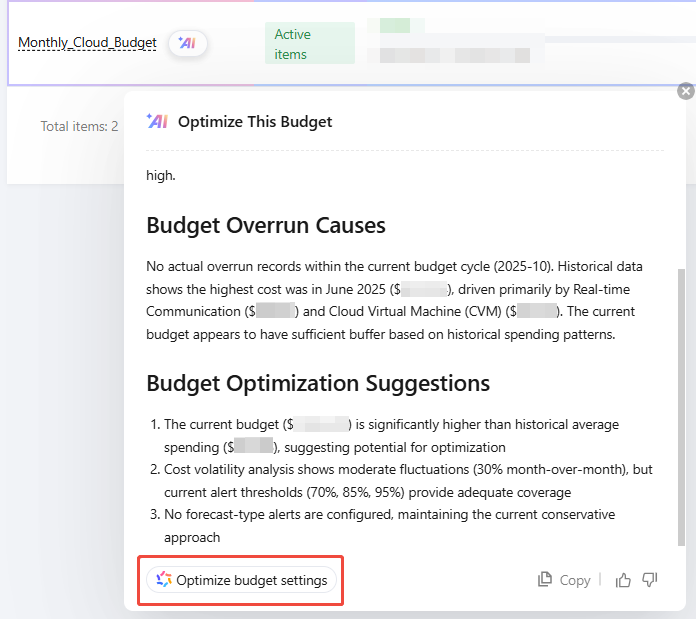The height and width of the screenshot is (619, 696).
Task: Close the Optimize This Budget panel
Action: point(685,92)
